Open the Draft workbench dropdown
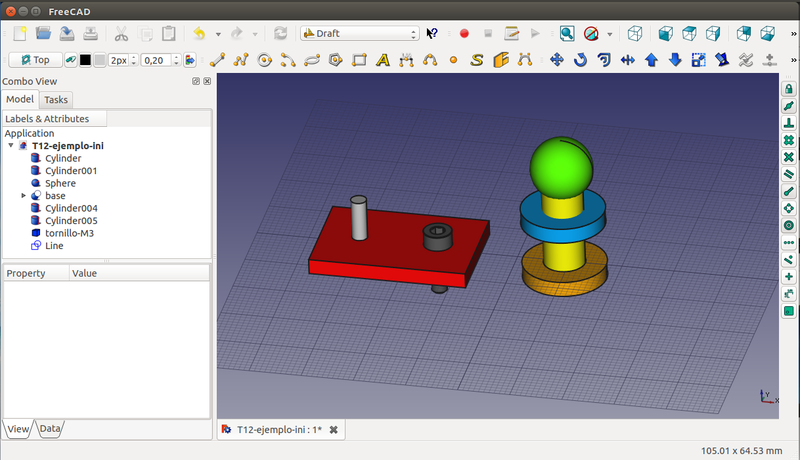Screen dimensions: 800x460 click(360, 33)
